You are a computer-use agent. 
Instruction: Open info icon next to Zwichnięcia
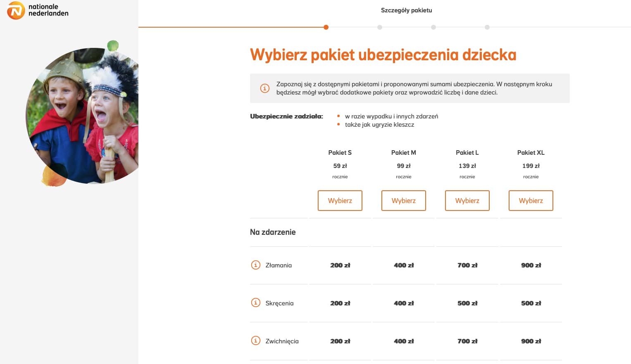(256, 340)
